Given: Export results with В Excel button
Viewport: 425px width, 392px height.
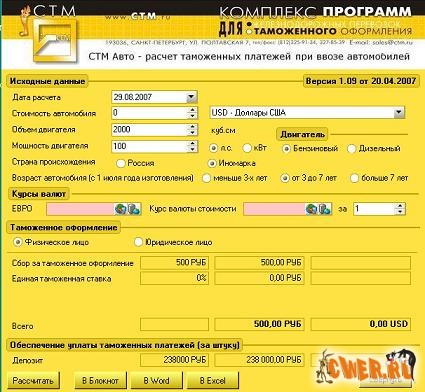Looking at the screenshot, I should 213,380.
